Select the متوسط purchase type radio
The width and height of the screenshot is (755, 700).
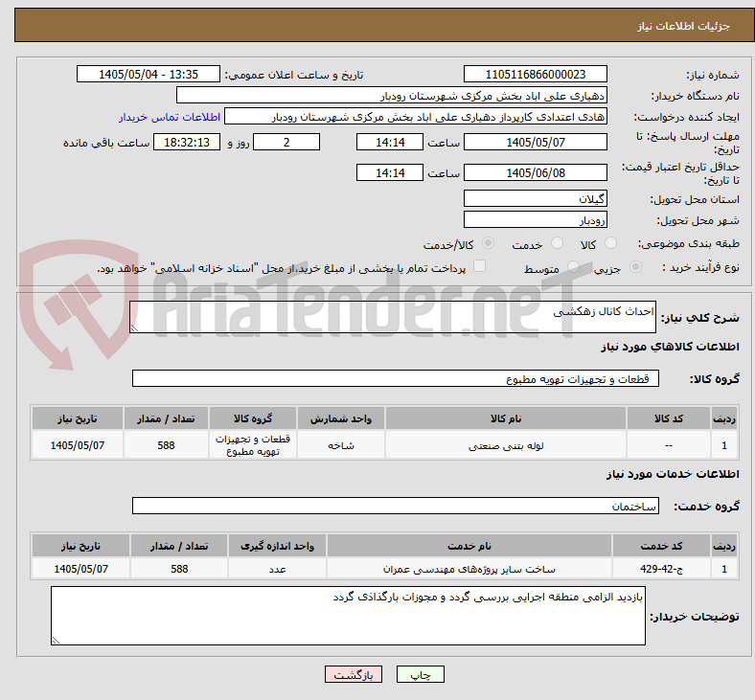pyautogui.click(x=573, y=267)
